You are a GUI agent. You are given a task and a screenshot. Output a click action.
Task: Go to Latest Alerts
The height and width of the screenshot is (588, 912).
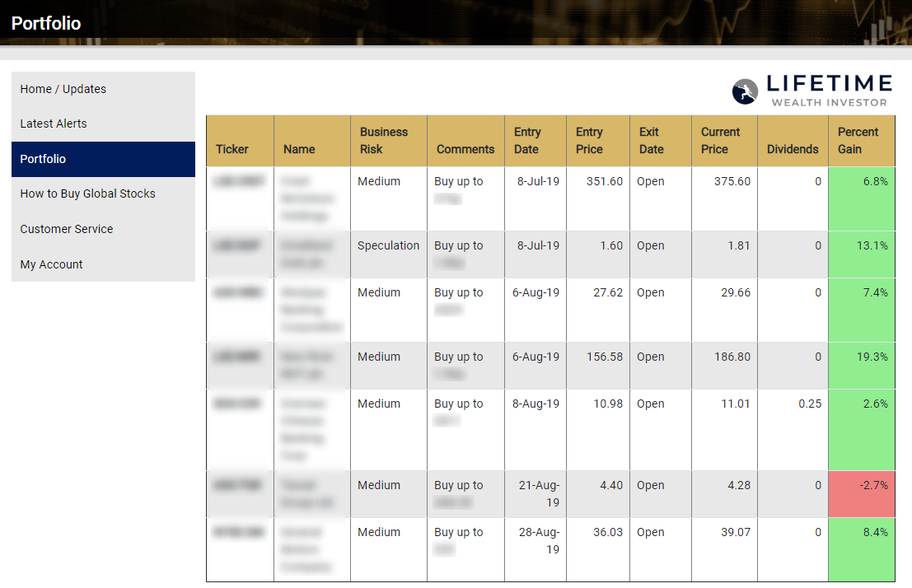click(104, 124)
